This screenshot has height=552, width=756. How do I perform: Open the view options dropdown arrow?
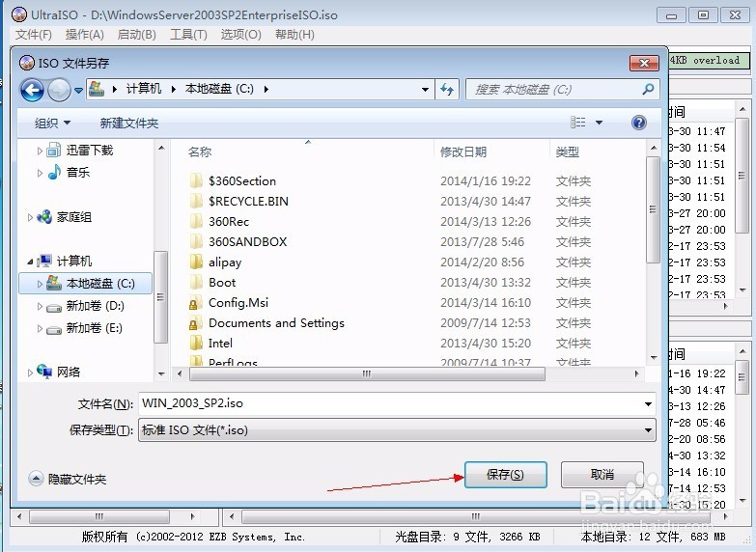[x=599, y=123]
